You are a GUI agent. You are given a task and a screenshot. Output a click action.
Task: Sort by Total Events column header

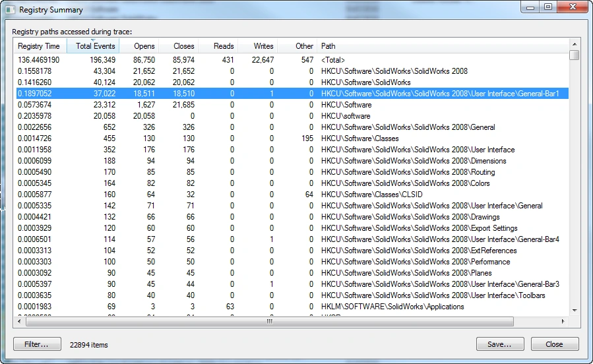[93, 46]
